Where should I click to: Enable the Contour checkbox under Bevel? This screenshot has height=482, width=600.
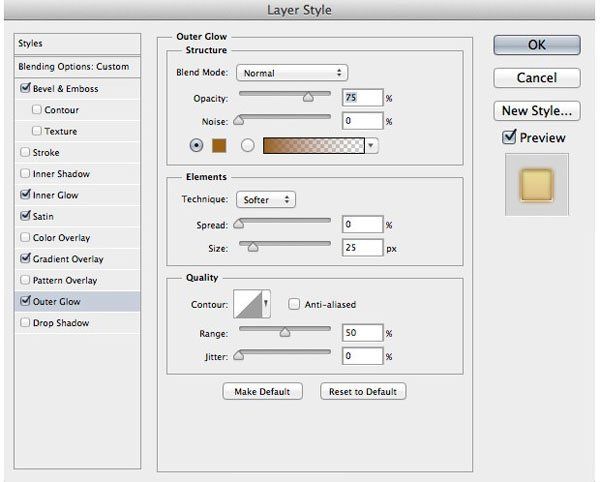37,109
